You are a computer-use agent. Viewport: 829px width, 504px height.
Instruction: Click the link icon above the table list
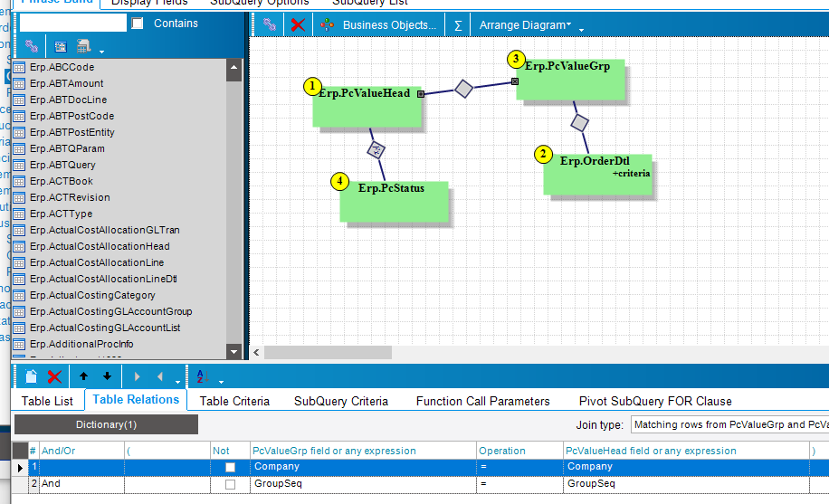tap(32, 46)
